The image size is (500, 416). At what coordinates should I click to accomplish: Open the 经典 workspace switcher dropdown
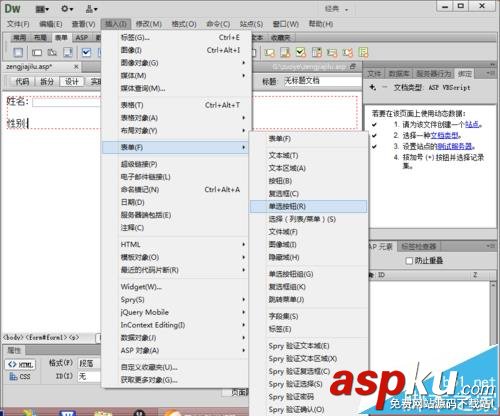[336, 9]
